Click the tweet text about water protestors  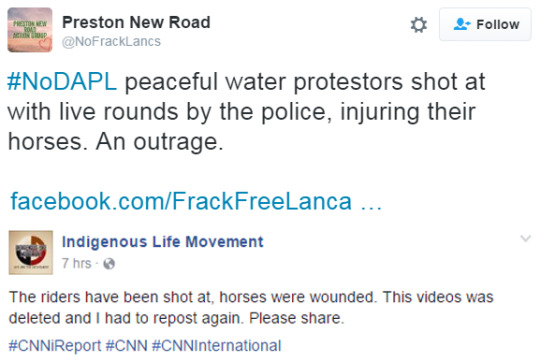point(246,112)
